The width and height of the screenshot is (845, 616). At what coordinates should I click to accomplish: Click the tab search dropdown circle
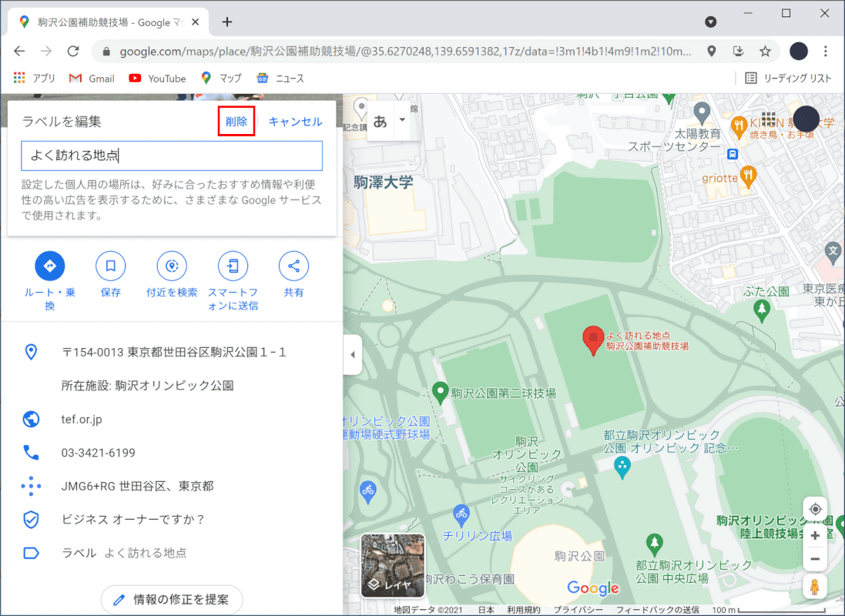711,22
